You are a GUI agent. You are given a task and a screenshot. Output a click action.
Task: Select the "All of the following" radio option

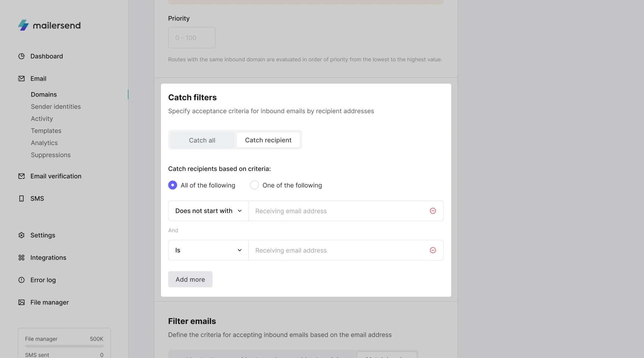173,185
